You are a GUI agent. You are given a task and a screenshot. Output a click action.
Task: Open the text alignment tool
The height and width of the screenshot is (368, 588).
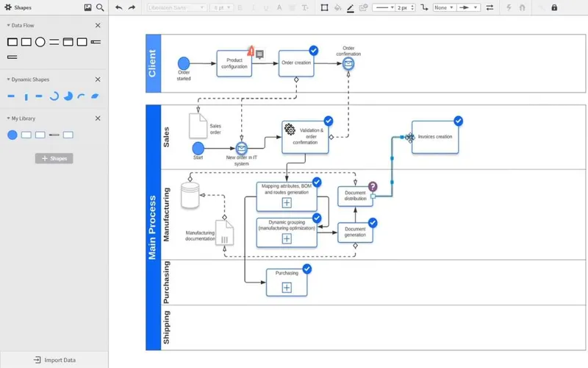[292, 7]
